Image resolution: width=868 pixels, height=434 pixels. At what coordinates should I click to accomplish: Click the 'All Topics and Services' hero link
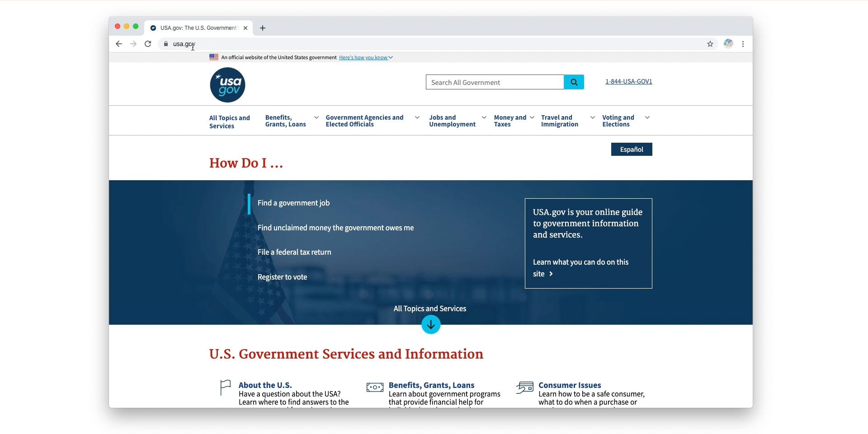tap(430, 309)
